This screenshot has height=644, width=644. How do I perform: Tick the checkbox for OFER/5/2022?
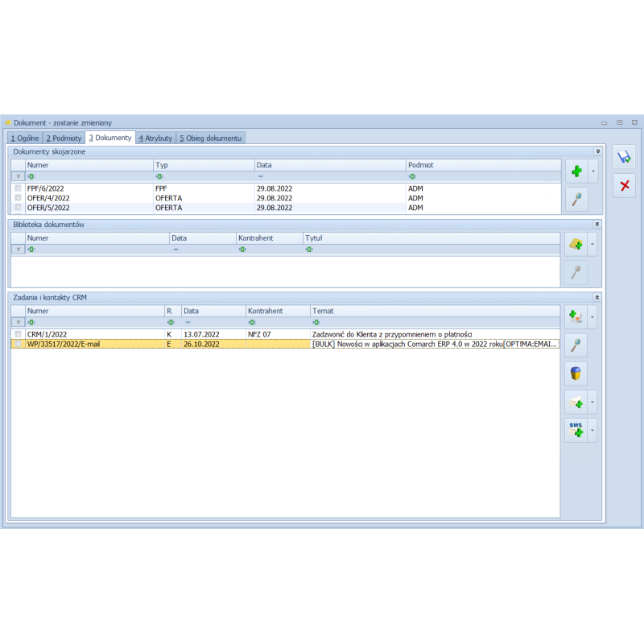[x=18, y=208]
